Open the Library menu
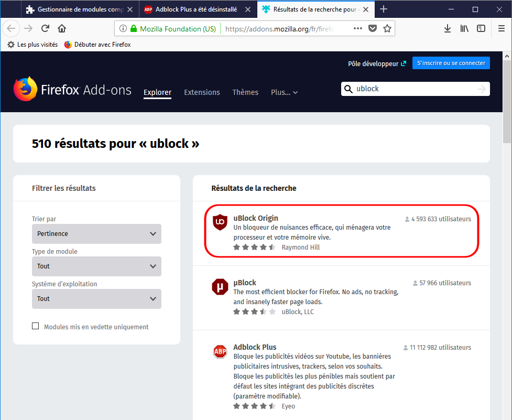The width and height of the screenshot is (512, 420). coord(464,28)
